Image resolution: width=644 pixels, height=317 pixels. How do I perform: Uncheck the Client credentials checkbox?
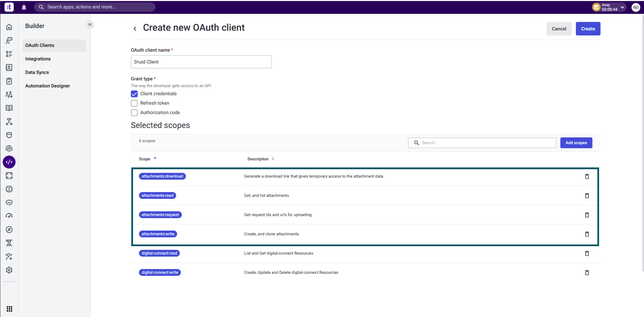pos(134,94)
